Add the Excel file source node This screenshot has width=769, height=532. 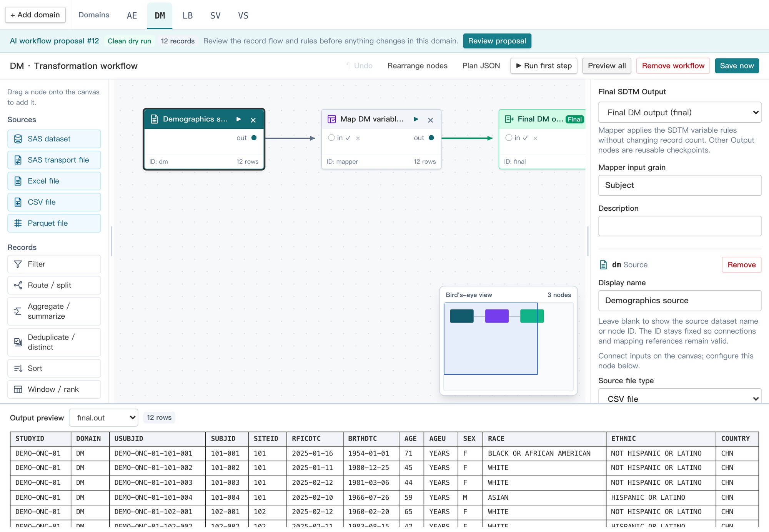point(54,181)
